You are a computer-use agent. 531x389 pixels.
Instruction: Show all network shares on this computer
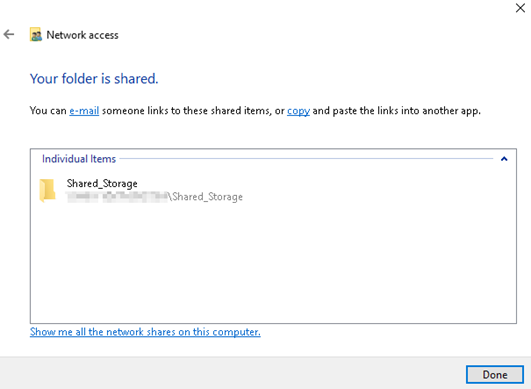tap(145, 332)
